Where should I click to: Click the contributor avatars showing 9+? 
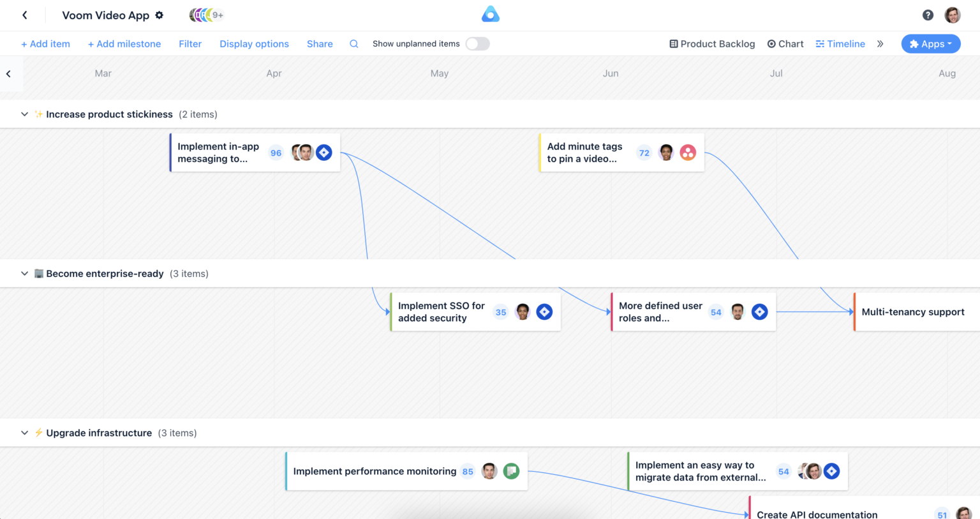coord(204,14)
